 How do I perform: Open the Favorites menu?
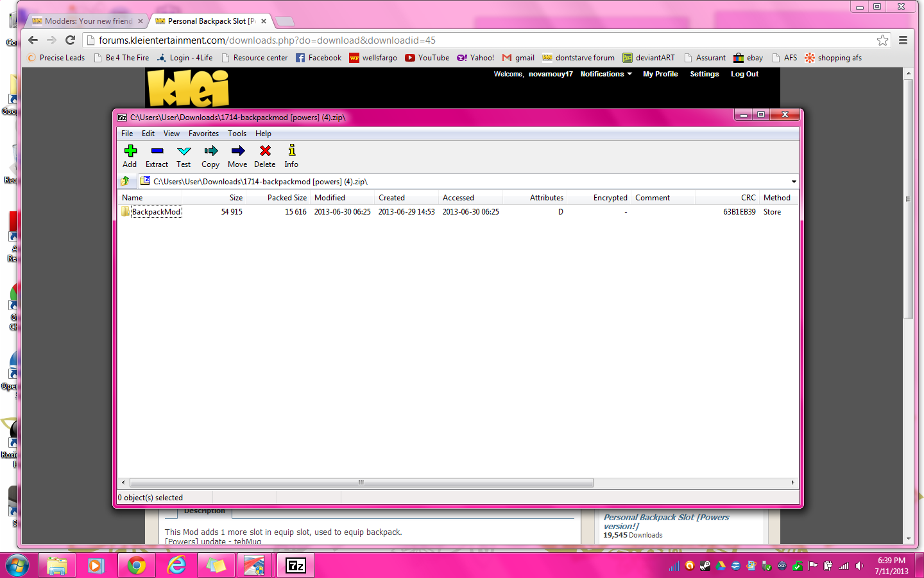point(203,134)
